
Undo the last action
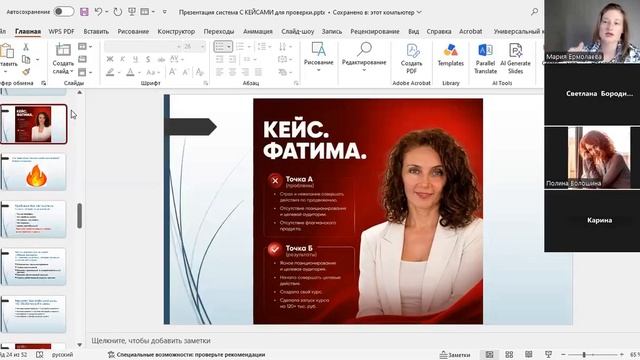(x=98, y=12)
